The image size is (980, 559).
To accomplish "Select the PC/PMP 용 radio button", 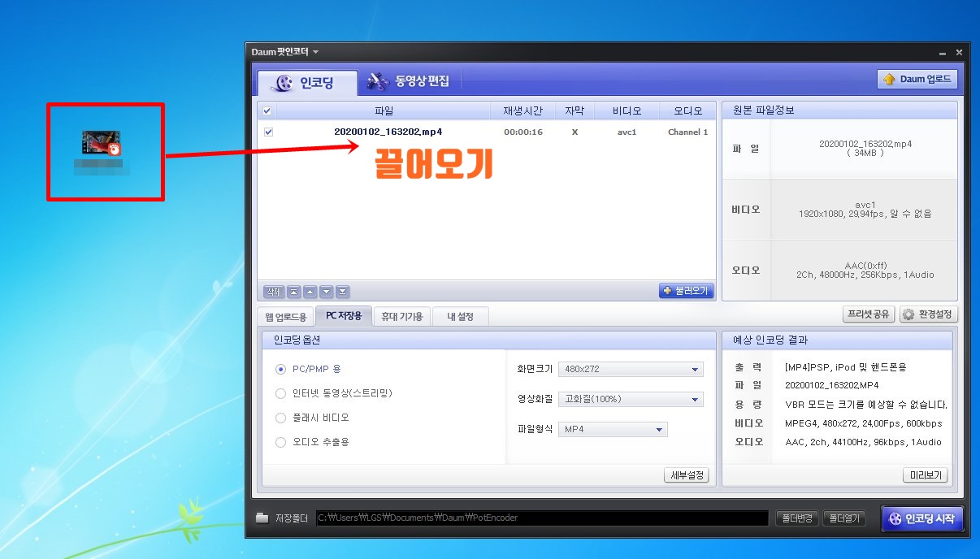I will (x=280, y=369).
